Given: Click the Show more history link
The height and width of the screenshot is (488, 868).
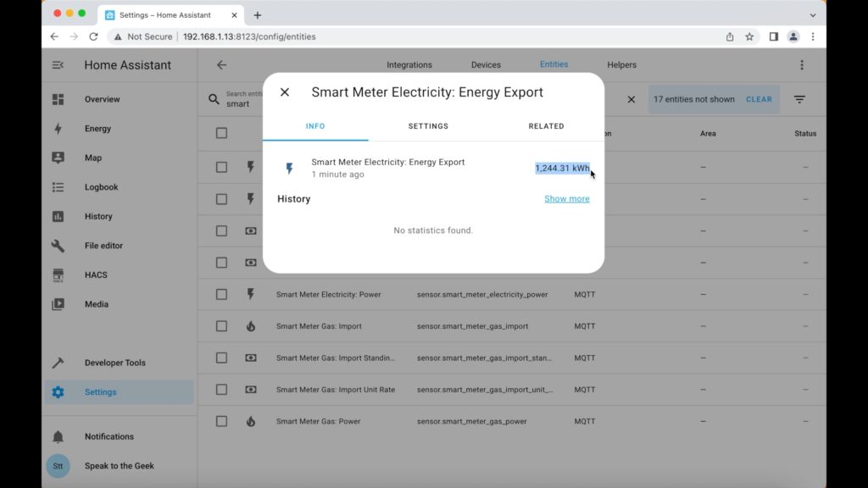Looking at the screenshot, I should point(567,198).
